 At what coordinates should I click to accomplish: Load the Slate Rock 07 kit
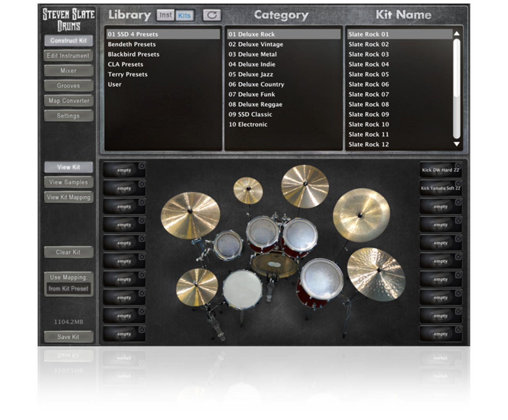coord(399,94)
